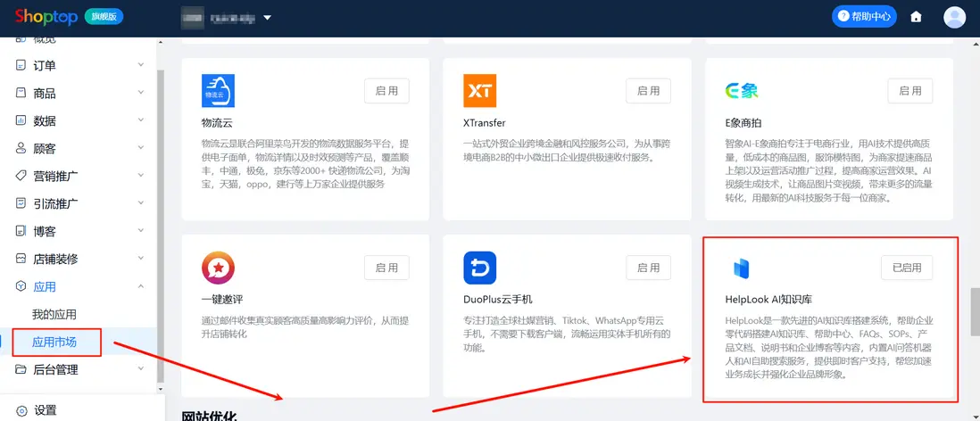Click the HelpLook AI知识库 logo

742,268
